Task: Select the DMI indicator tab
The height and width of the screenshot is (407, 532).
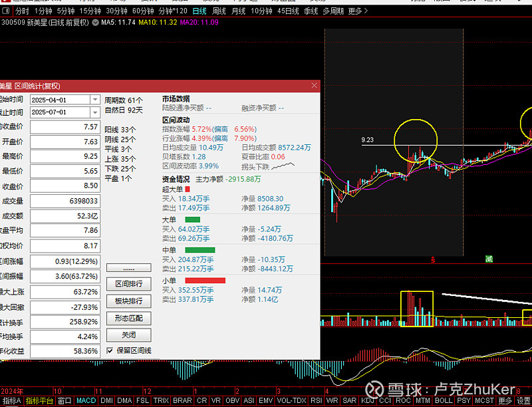Action: coord(107,401)
